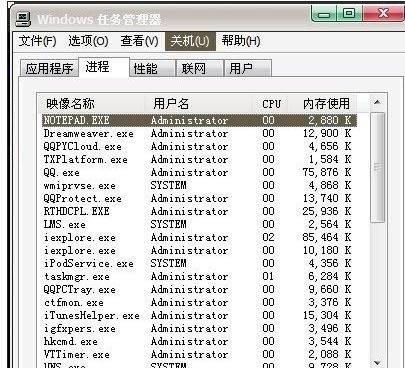Go to the 用户 tab
Image resolution: width=405 pixels, height=368 pixels.
(x=248, y=69)
